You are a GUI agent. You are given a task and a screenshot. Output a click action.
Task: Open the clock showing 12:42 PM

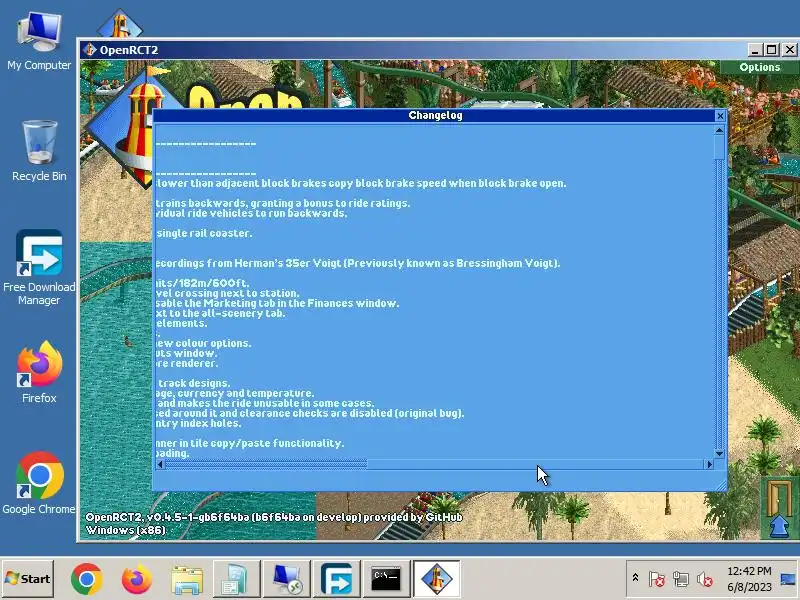(749, 579)
